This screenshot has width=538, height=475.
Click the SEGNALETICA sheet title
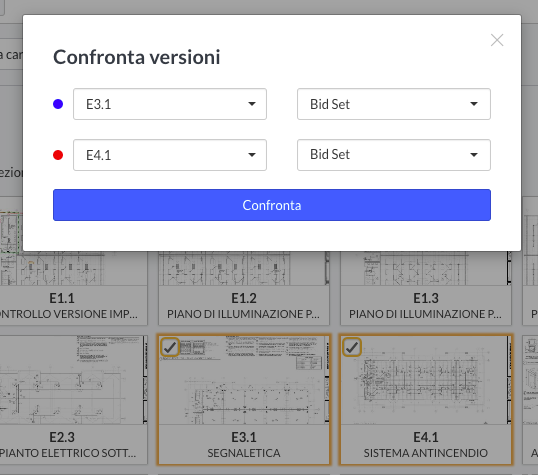tap(244, 453)
